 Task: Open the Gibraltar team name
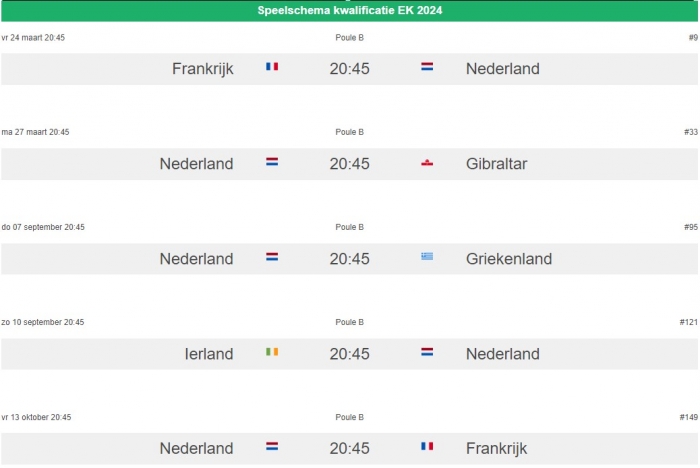(x=496, y=164)
